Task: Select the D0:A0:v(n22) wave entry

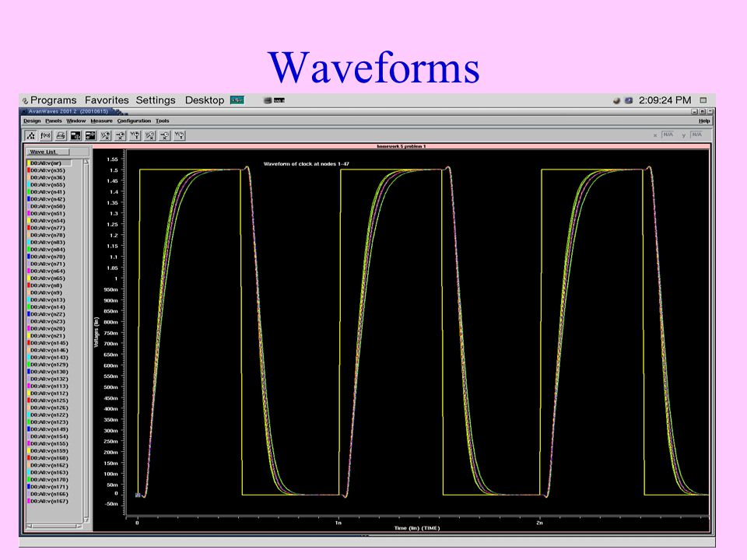Action: click(47, 313)
